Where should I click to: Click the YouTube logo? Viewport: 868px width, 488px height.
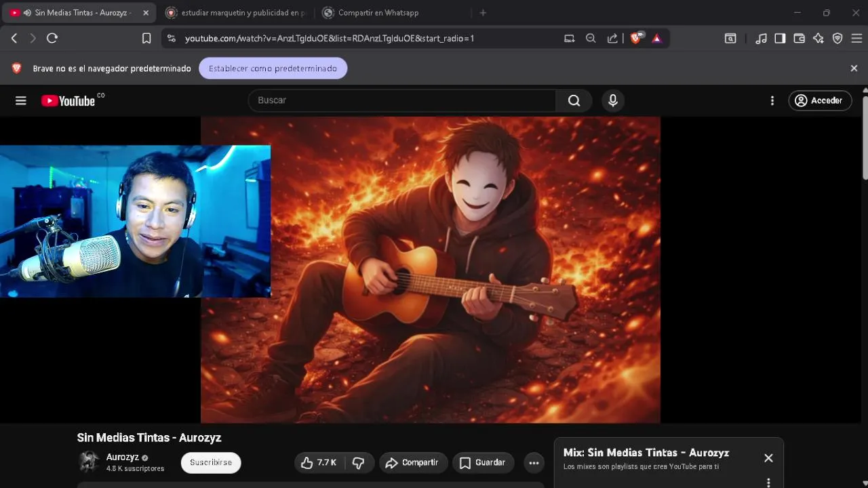[68, 100]
